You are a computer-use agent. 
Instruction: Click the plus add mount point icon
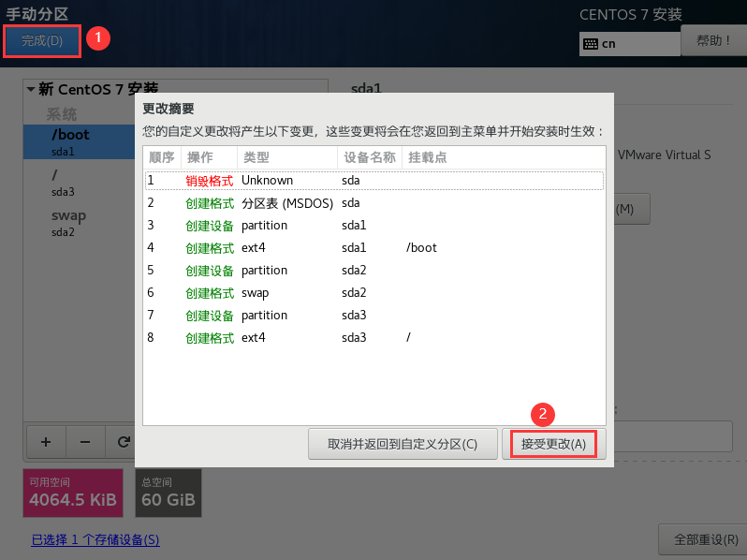[x=46, y=442]
